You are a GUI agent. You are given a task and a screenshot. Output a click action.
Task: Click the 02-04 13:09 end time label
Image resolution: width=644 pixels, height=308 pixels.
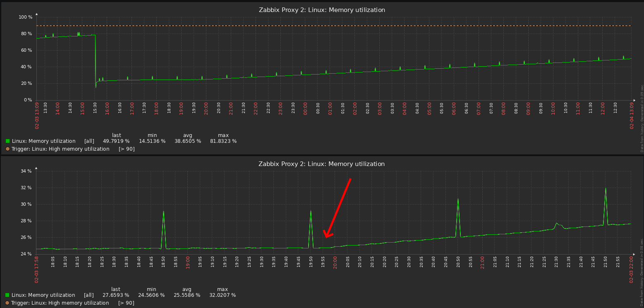(632, 116)
